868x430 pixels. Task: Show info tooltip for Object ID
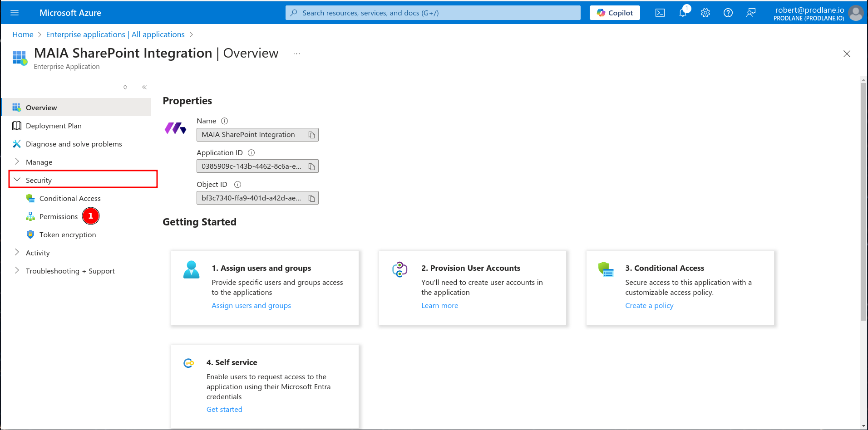[237, 185]
